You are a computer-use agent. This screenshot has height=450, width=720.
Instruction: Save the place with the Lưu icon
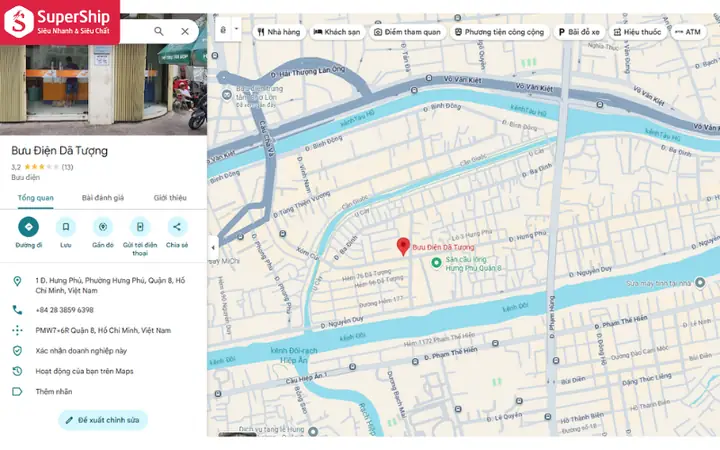click(x=66, y=227)
